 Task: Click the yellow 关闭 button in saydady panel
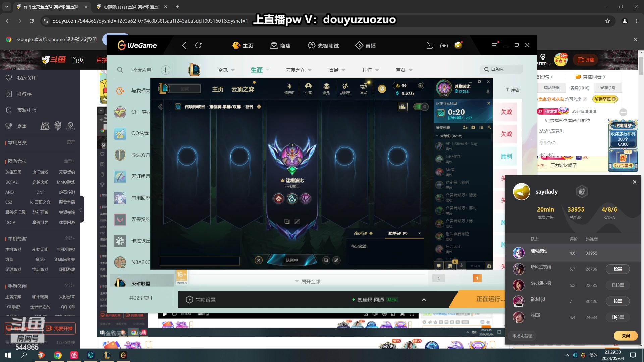[626, 336]
